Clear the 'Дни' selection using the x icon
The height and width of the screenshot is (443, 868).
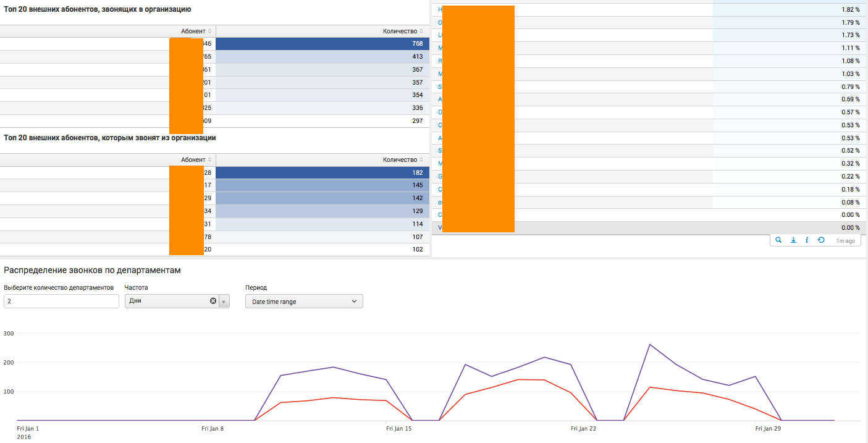[213, 301]
